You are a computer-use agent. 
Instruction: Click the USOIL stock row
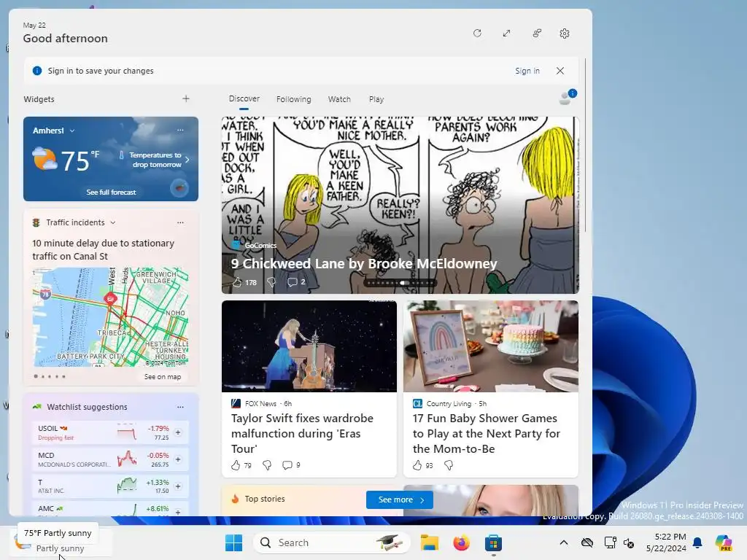point(111,432)
